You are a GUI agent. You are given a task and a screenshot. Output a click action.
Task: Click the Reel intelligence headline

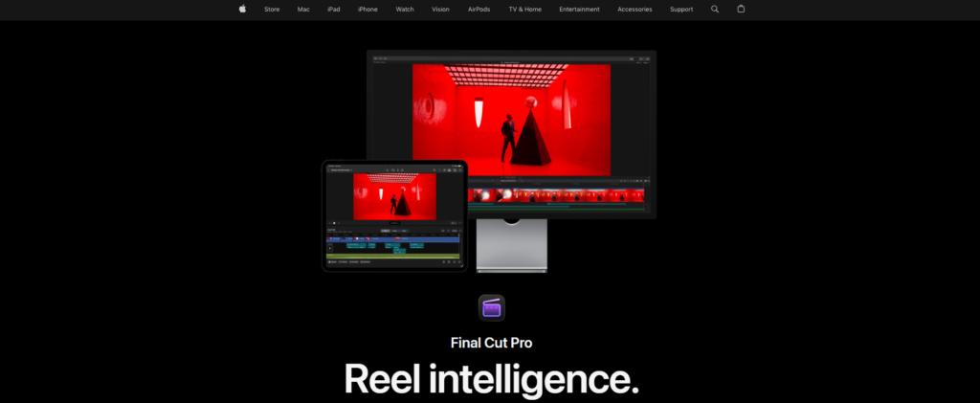click(490, 379)
